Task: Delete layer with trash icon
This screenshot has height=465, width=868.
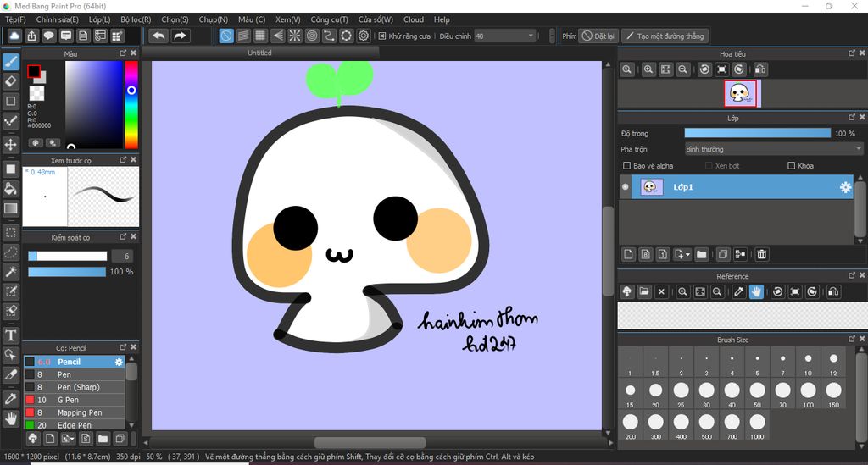Action: tap(762, 254)
